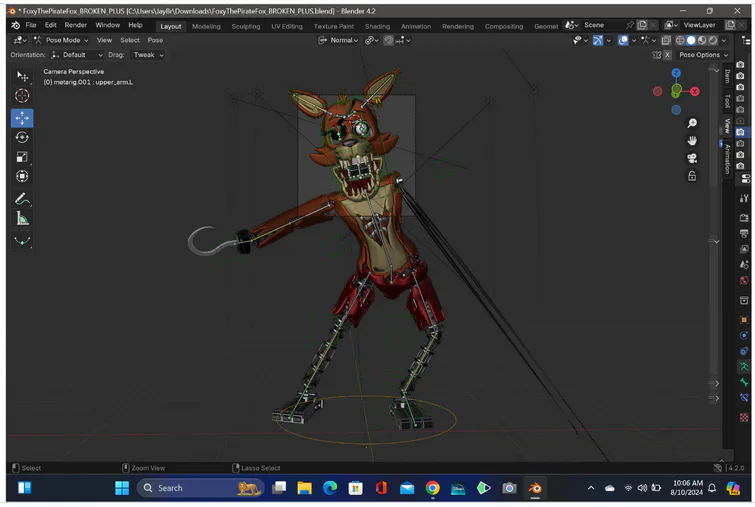Open Windows Start menu
This screenshot has width=755, height=507.
(x=122, y=488)
